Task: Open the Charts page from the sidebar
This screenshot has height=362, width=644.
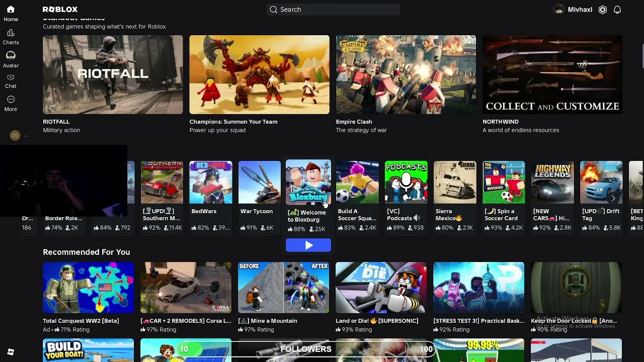Action: pos(11,37)
